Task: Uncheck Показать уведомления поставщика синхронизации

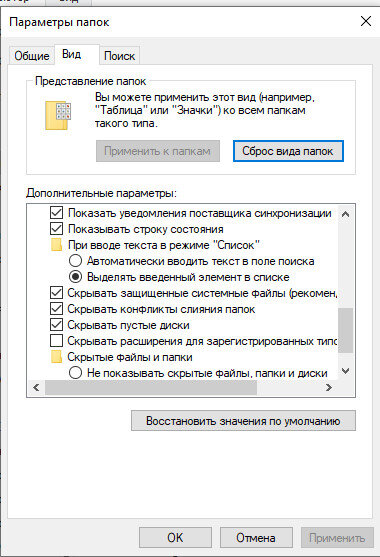Action: click(x=56, y=213)
